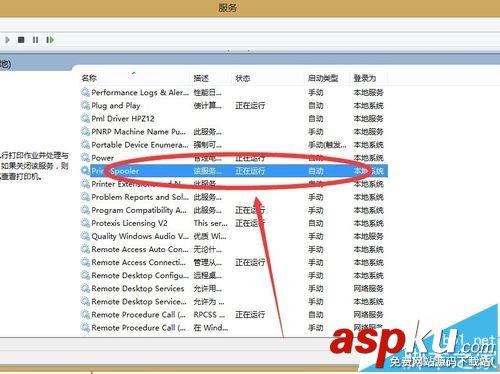Click the Pause Service toolbar icon

pyautogui.click(x=35, y=40)
